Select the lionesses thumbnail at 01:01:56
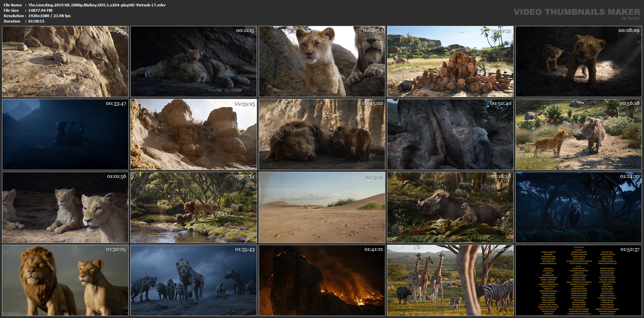644x318 pixels. [x=65, y=207]
